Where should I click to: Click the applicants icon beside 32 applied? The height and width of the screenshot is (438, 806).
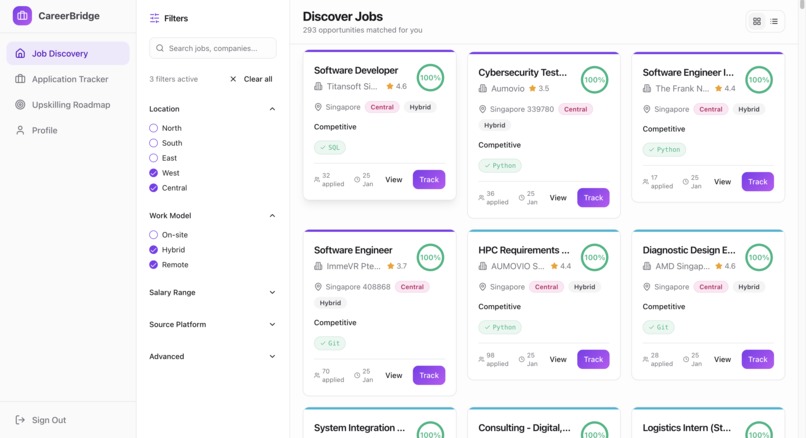pos(317,180)
